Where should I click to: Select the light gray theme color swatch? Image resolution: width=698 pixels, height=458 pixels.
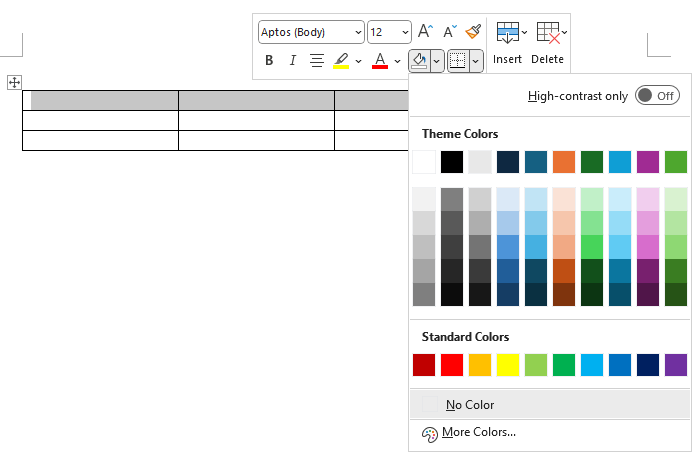point(480,162)
